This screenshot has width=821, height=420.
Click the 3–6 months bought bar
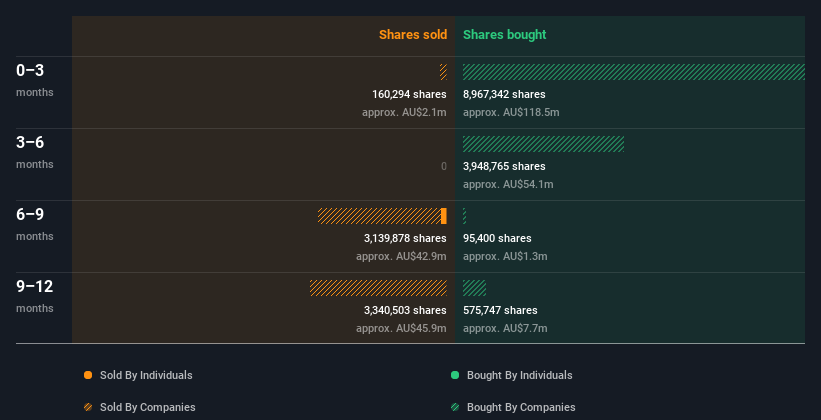click(543, 144)
